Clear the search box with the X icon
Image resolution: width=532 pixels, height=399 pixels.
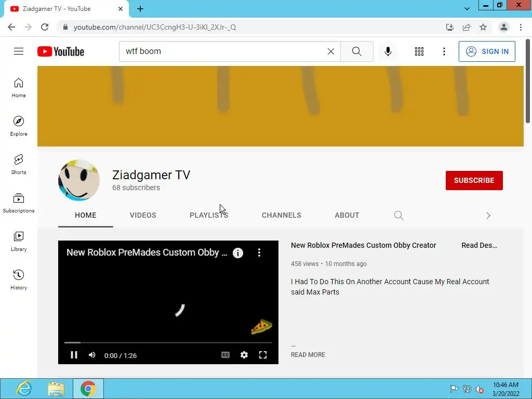(331, 51)
